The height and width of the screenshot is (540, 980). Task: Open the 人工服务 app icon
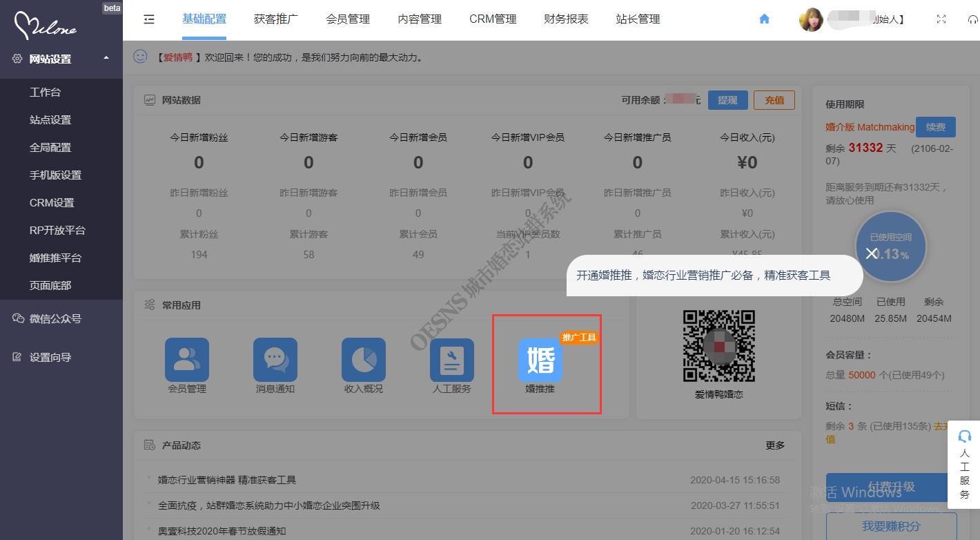[x=452, y=359]
